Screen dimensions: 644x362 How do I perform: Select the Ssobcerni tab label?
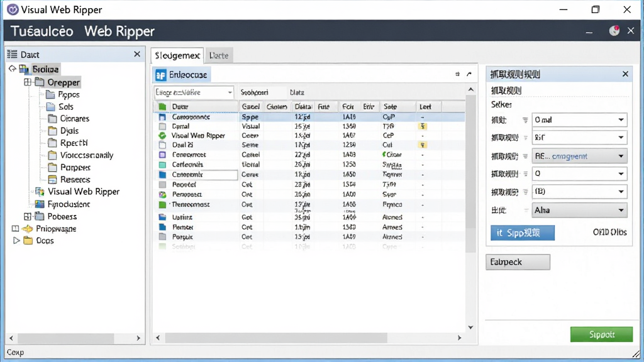tap(254, 92)
